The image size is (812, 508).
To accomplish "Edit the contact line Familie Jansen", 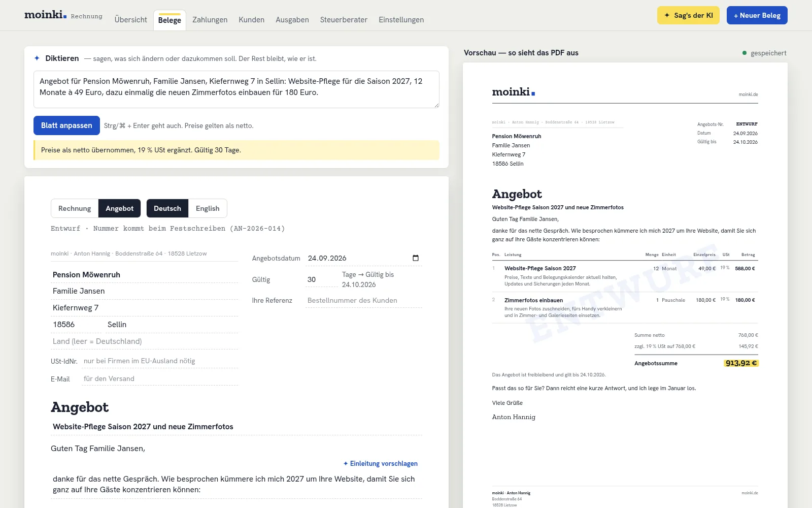I will click(145, 291).
